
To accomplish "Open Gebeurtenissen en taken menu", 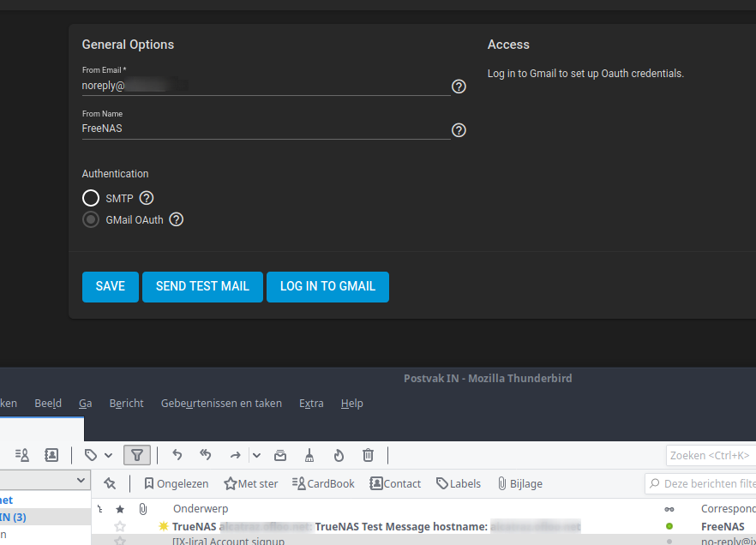I will click(x=221, y=404).
